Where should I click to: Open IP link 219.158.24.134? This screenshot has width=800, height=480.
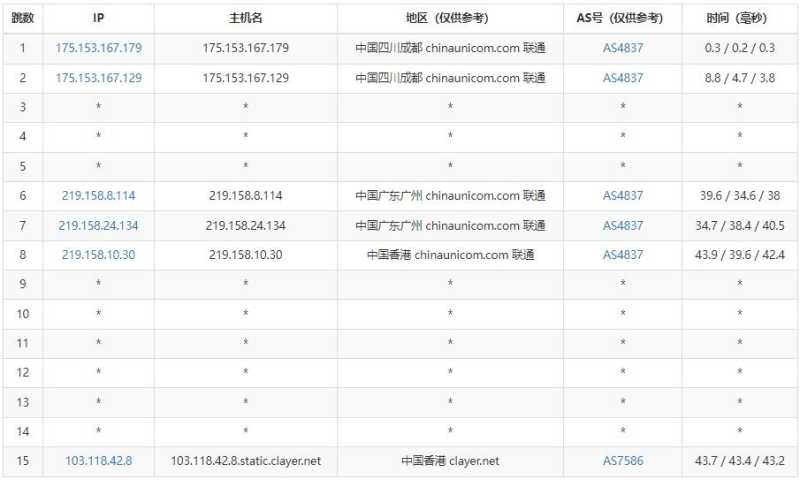click(x=98, y=225)
